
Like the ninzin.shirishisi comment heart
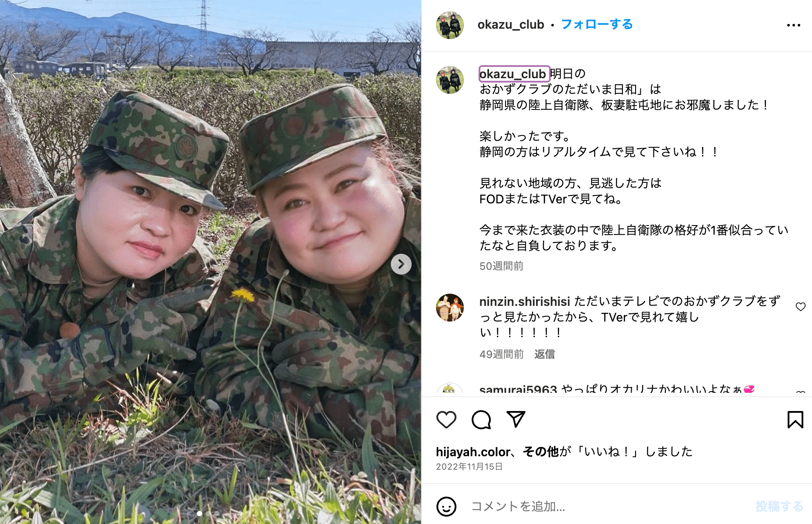[x=800, y=307]
